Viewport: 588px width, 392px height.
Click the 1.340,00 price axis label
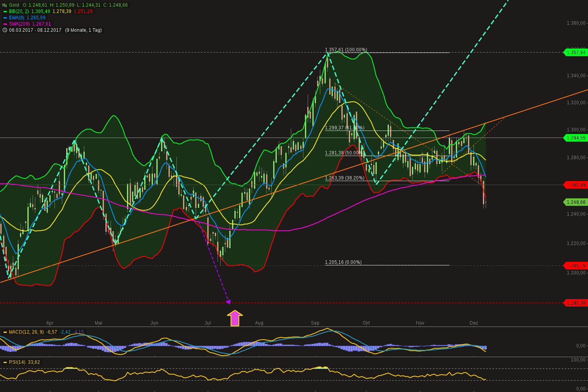tap(576, 76)
